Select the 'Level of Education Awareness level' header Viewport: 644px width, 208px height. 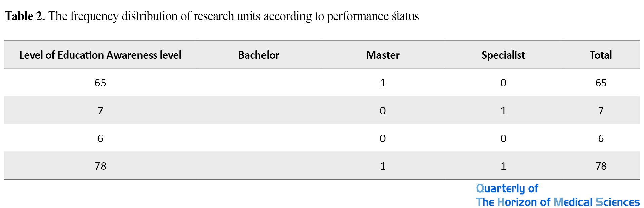pyautogui.click(x=100, y=55)
